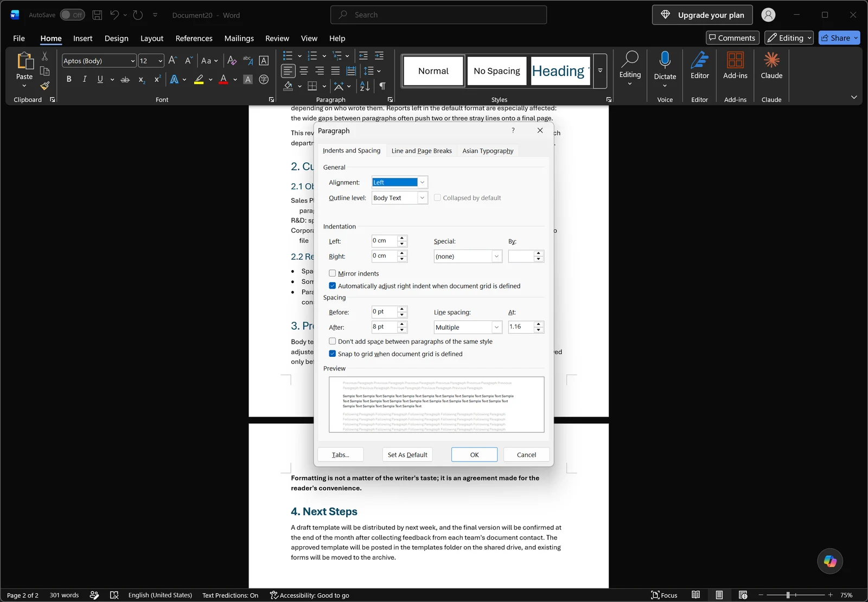The height and width of the screenshot is (602, 868).
Task: Click Focus mode in status bar
Action: 664,595
